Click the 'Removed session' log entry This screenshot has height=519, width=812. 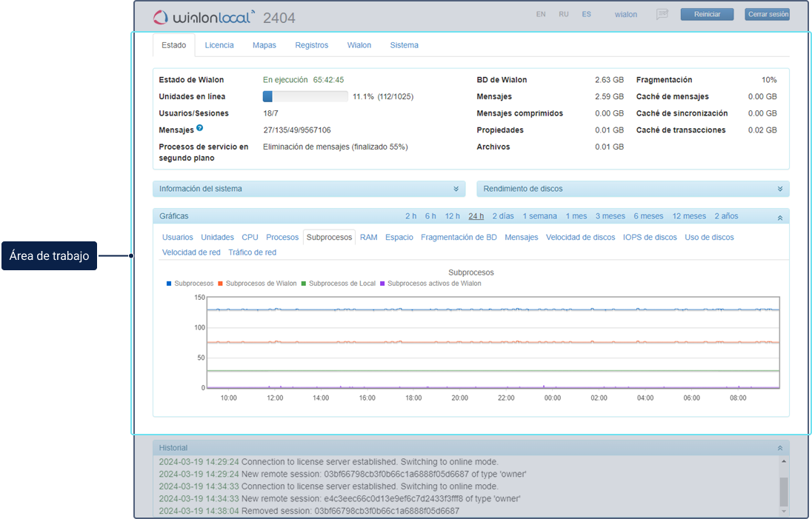pyautogui.click(x=309, y=511)
